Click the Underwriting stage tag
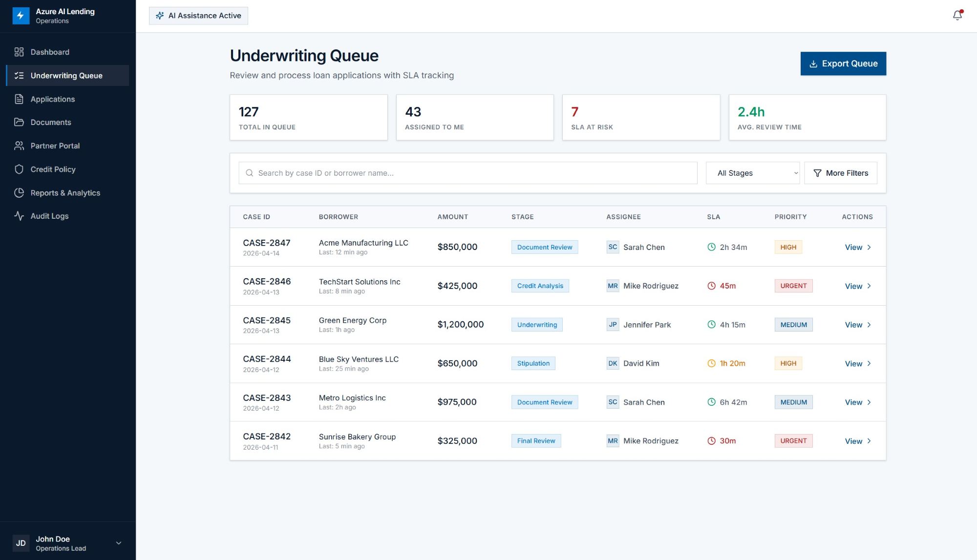The image size is (977, 560). click(x=537, y=325)
